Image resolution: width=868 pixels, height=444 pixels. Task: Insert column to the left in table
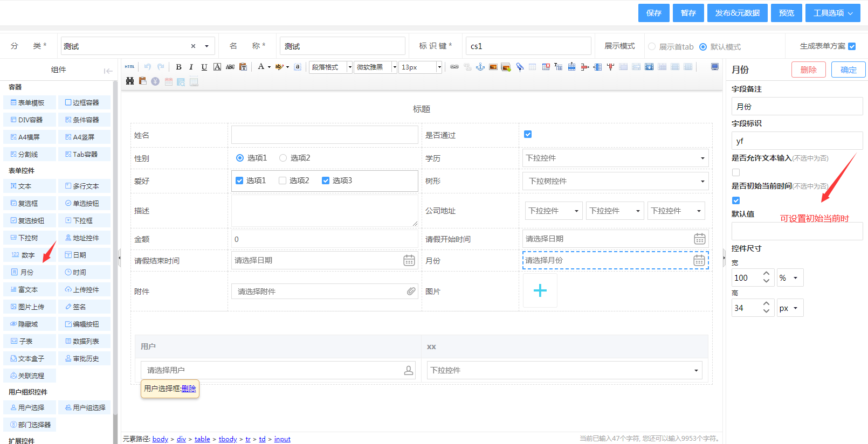point(597,67)
